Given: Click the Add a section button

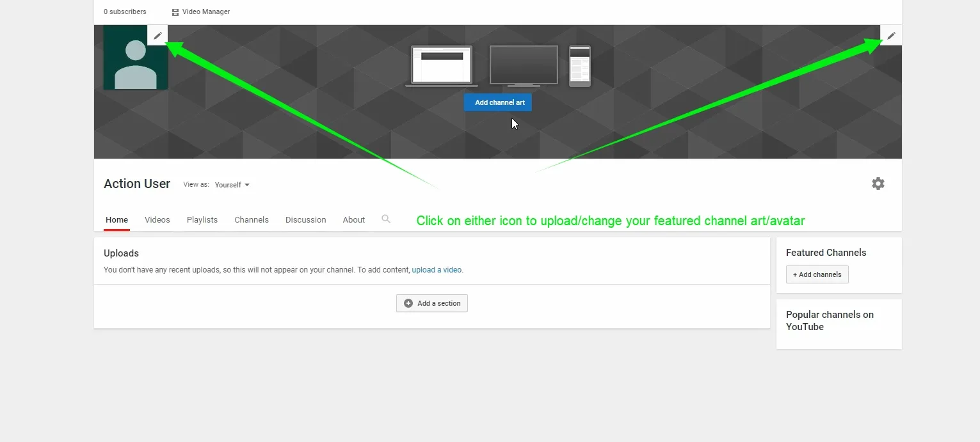Looking at the screenshot, I should (x=432, y=303).
